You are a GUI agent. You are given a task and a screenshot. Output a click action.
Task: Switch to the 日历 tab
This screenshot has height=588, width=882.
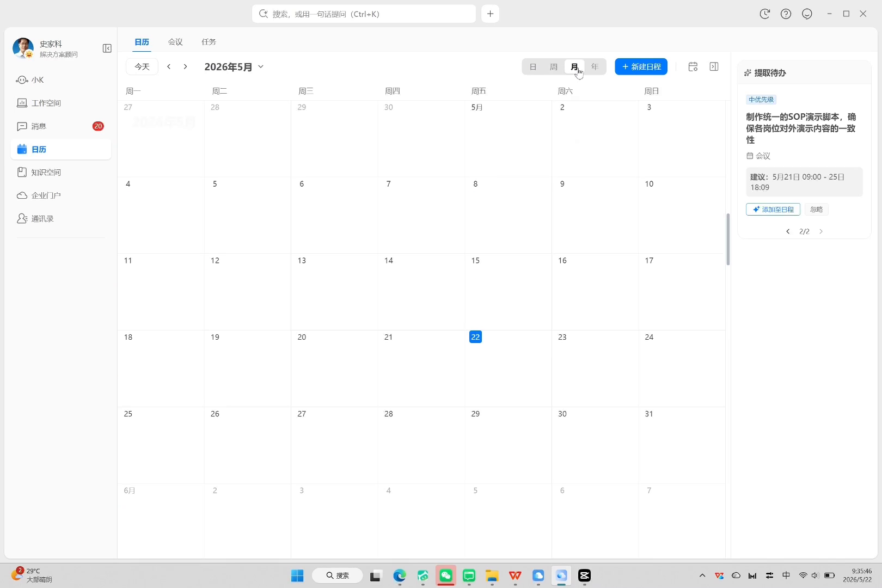point(142,42)
